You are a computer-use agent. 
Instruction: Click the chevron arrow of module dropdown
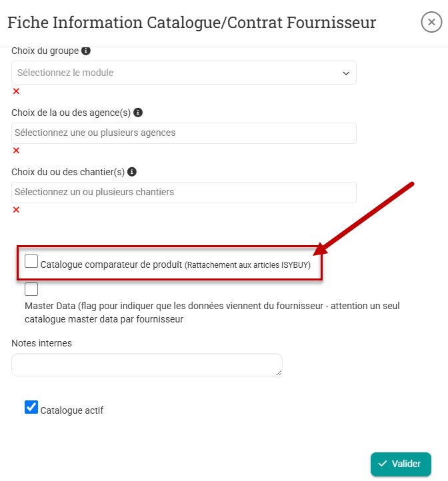pyautogui.click(x=346, y=73)
